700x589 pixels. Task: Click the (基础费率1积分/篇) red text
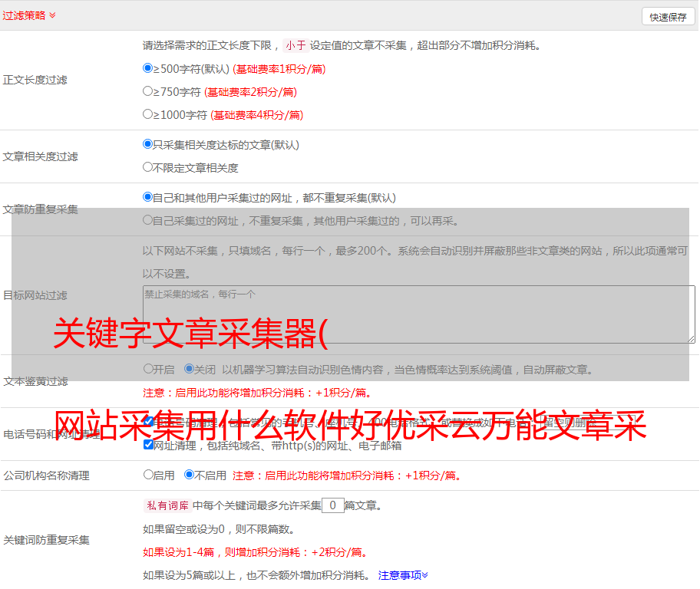279,69
